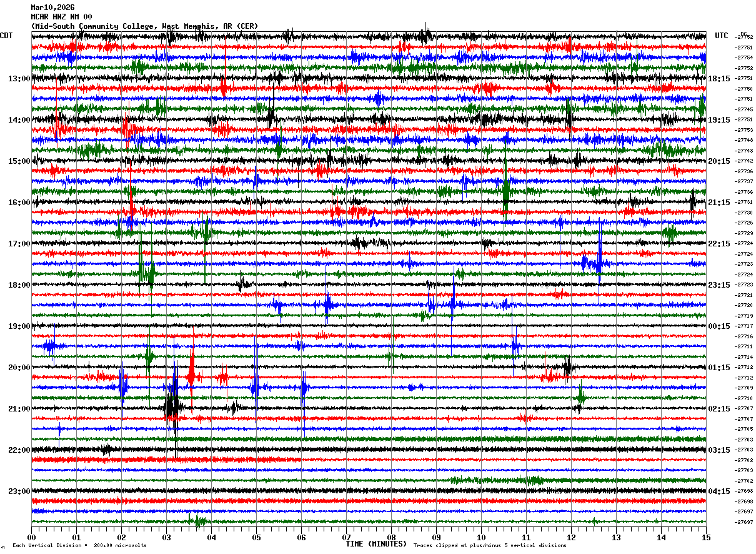This screenshot has height=554, width=756.
Task: Click the date text 'Mar10,2026'
Action: click(x=52, y=8)
